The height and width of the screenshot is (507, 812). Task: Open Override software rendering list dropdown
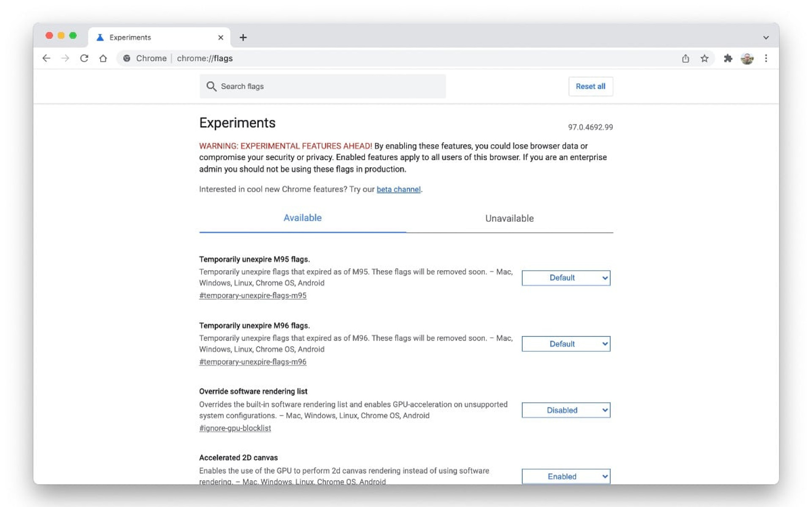click(x=566, y=410)
